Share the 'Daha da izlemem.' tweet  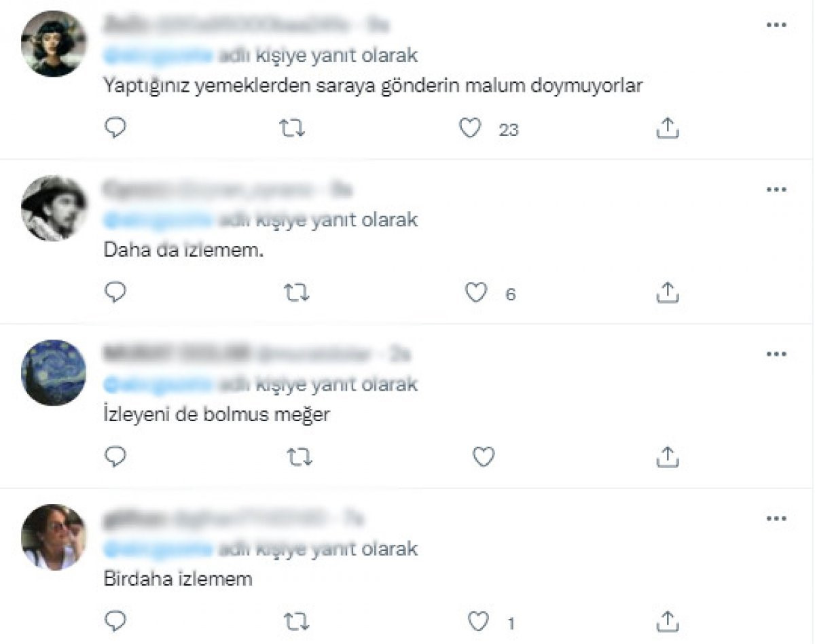point(668,292)
